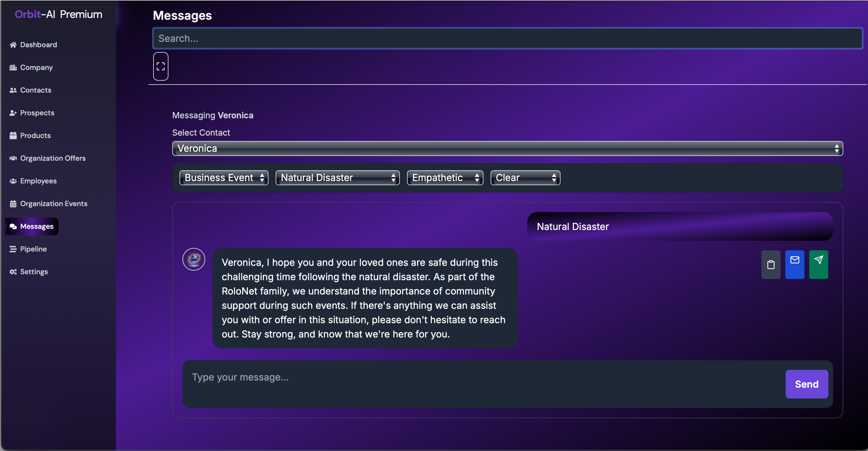The width and height of the screenshot is (868, 451).
Task: Click the Company building icon
Action: pyautogui.click(x=13, y=68)
